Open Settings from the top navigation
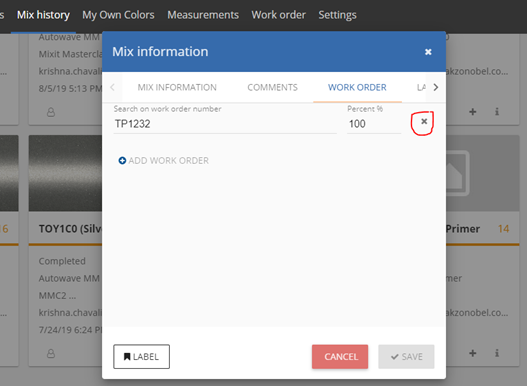527x386 pixels. (337, 15)
